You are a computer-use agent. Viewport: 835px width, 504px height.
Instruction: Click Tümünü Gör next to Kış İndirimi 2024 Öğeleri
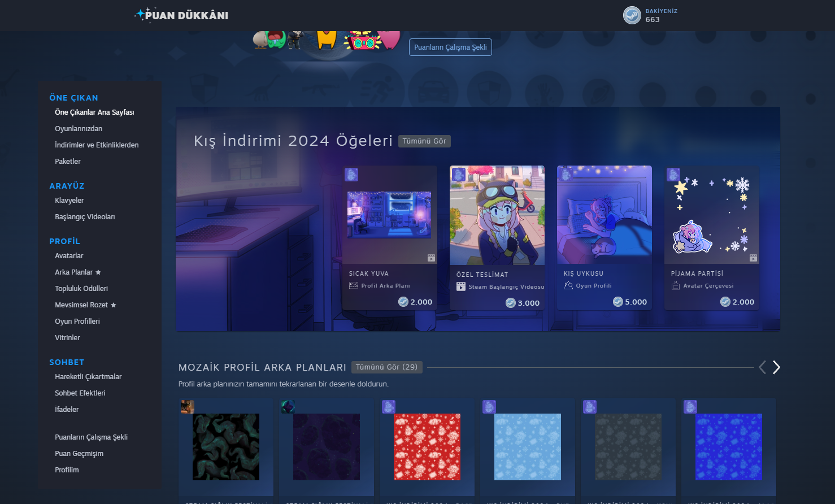424,141
